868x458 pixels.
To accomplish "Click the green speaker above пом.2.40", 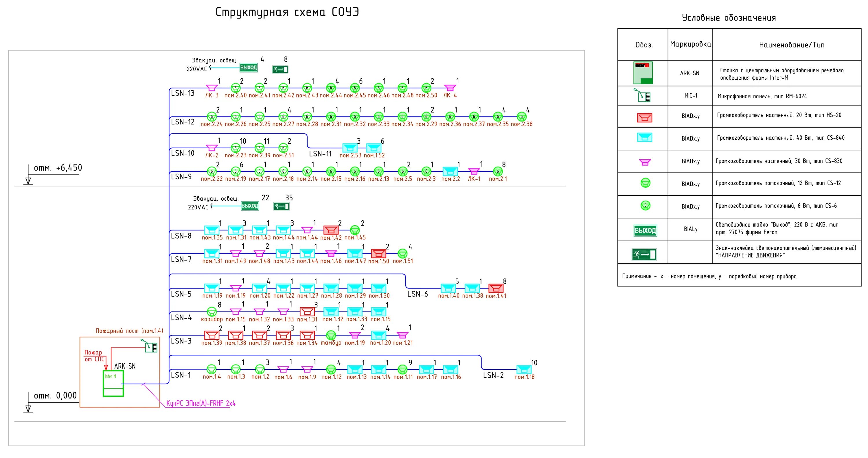I will pyautogui.click(x=236, y=88).
